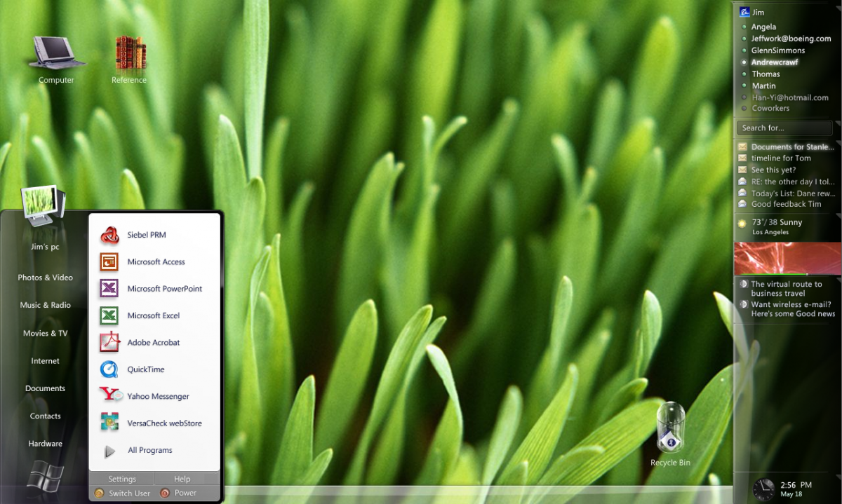This screenshot has height=504, width=842.
Task: Open Documents in the start pane
Action: (x=45, y=388)
